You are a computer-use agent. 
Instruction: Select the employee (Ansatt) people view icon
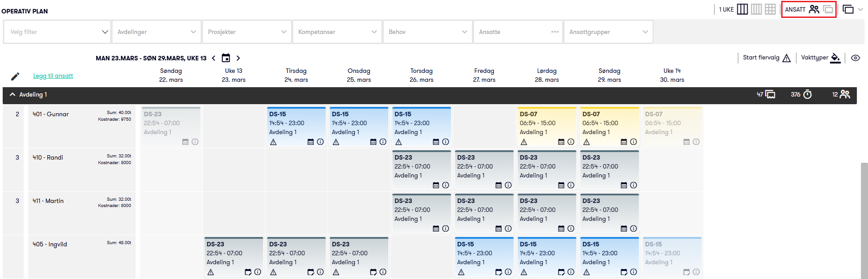(x=814, y=9)
